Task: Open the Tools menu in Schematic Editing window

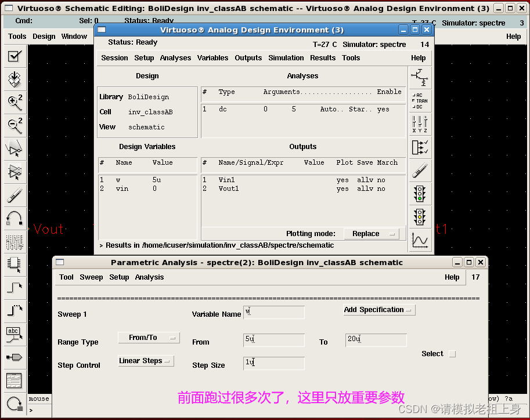Action: pos(17,36)
